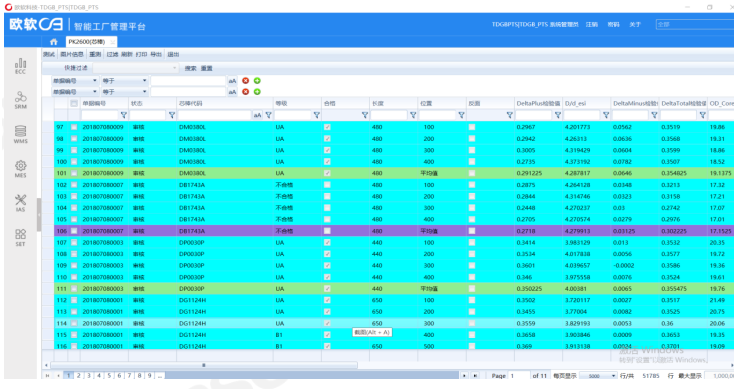Image resolution: width=734 pixels, height=389 pixels.
Task: Toggle case match in the 芯棒代码 column filter
Action: [257, 115]
